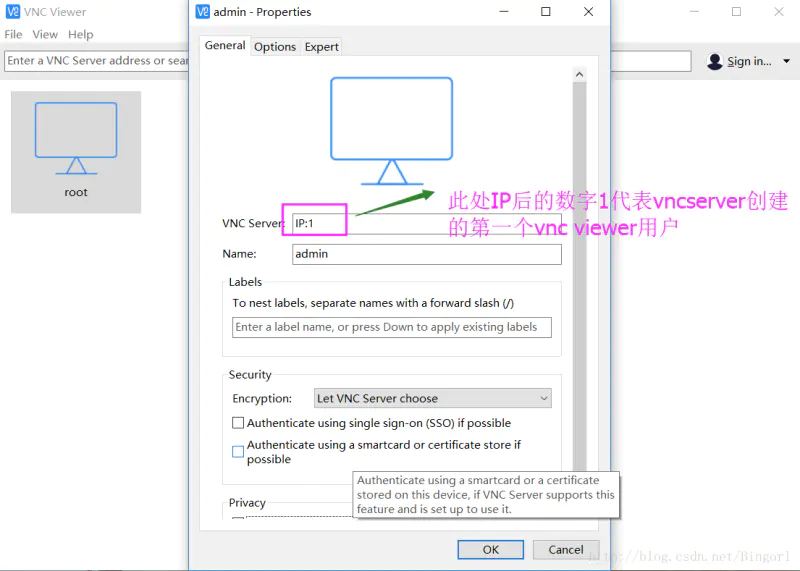Click the VNC Viewer logo icon in main window

click(12, 12)
